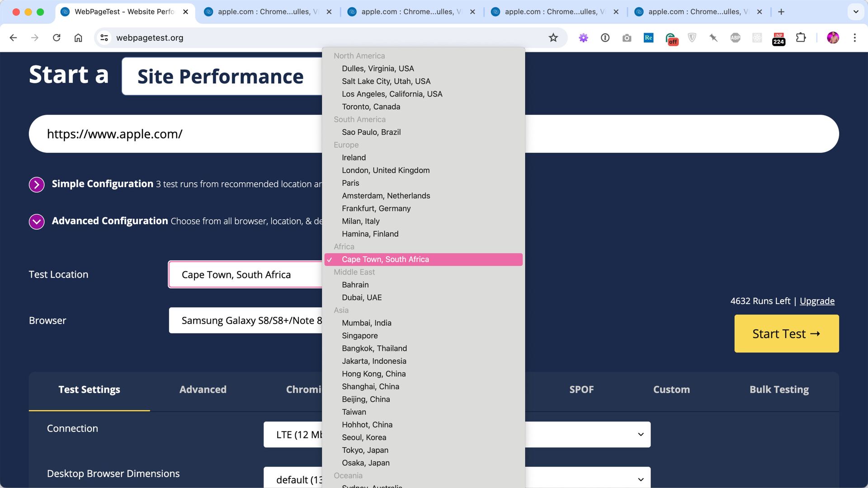The image size is (868, 488).
Task: Click the shield extension icon
Action: pyautogui.click(x=692, y=38)
